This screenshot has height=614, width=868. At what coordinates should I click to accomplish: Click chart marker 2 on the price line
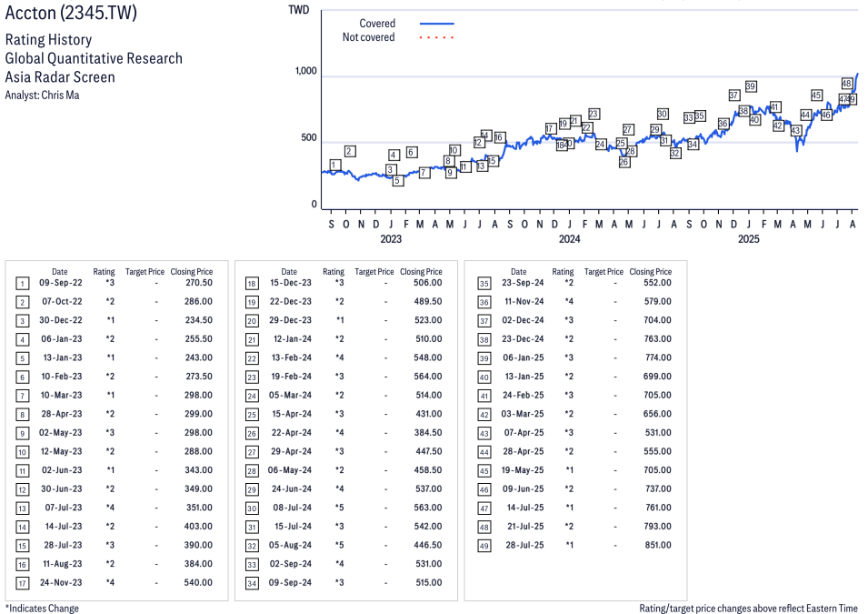tap(349, 151)
